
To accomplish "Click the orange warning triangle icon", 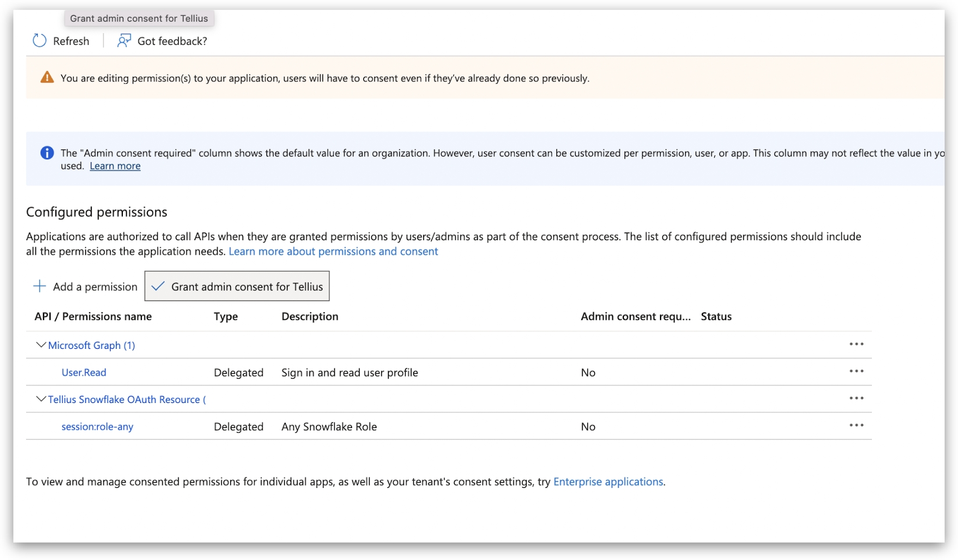I will (x=47, y=77).
